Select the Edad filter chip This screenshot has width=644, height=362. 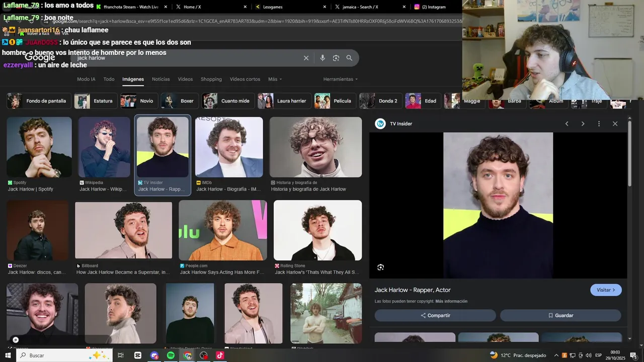[x=423, y=101]
